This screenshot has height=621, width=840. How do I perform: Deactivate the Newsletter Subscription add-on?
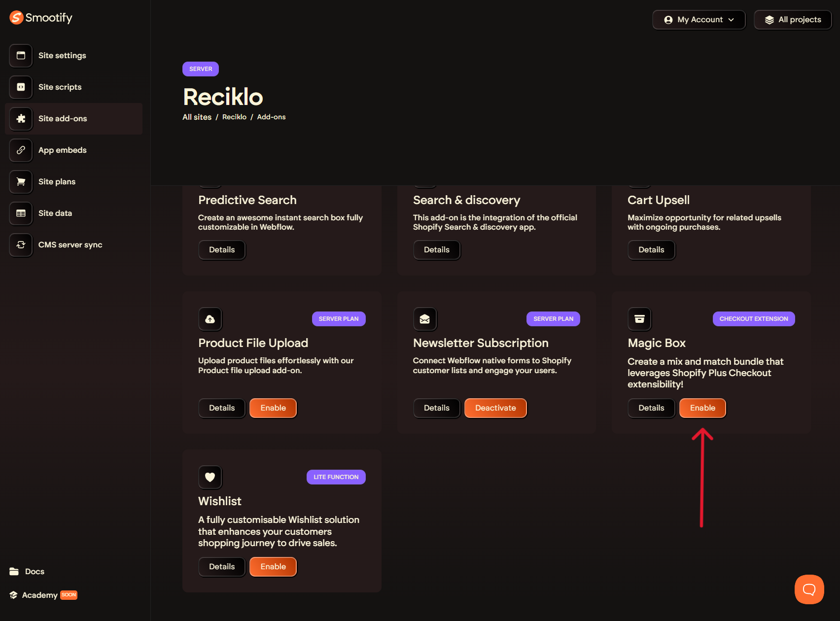point(495,408)
